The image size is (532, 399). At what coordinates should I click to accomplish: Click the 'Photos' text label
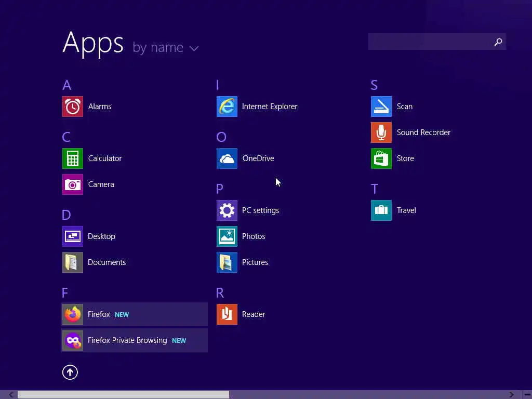click(x=254, y=236)
